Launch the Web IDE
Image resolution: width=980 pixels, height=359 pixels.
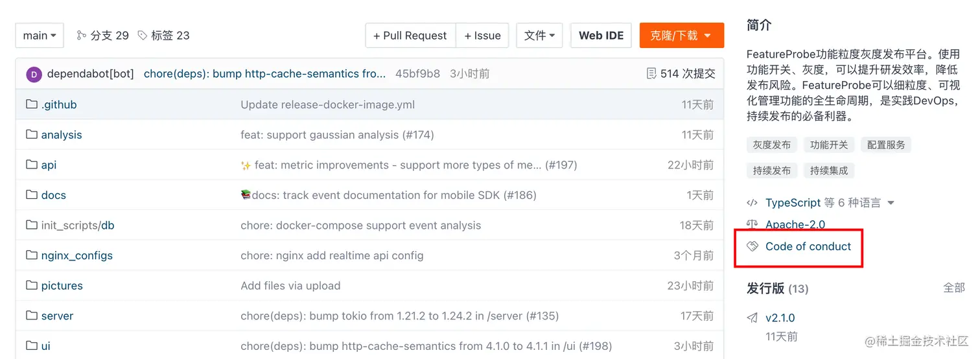601,36
